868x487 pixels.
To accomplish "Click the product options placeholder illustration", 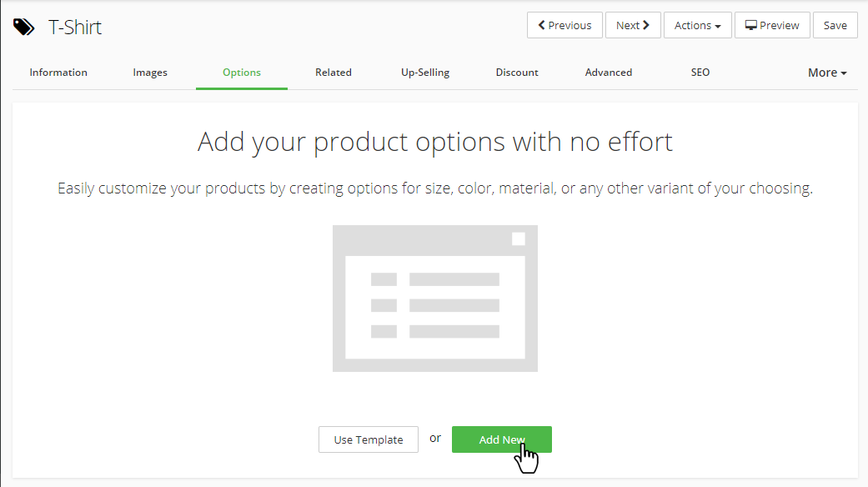I will (x=434, y=298).
